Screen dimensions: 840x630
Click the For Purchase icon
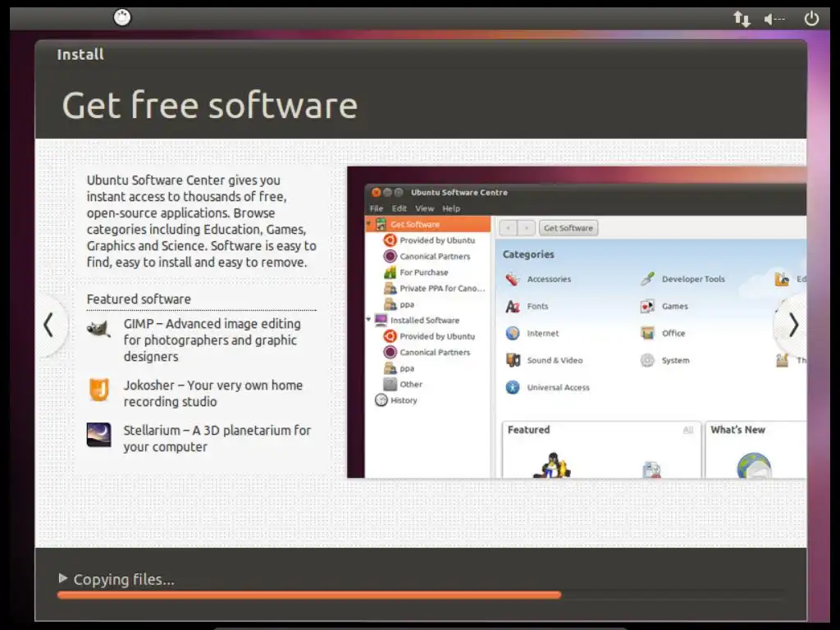click(x=390, y=272)
